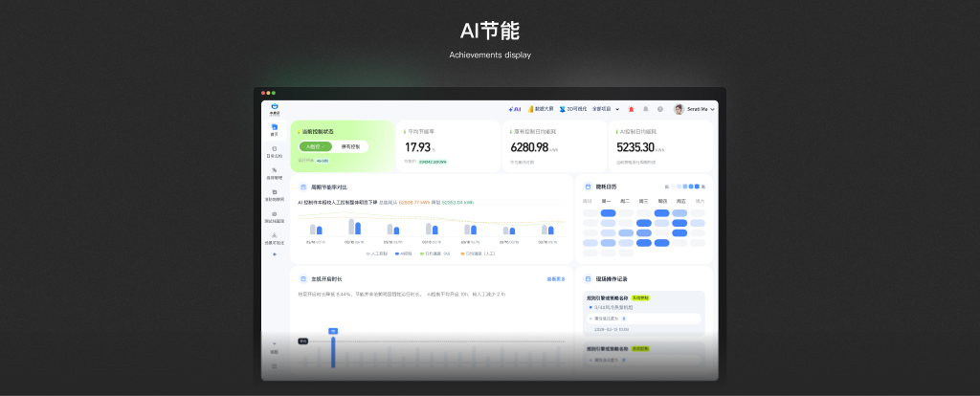Click the 周日 column header in calendar
This screenshot has height=396, width=980.
(x=588, y=201)
